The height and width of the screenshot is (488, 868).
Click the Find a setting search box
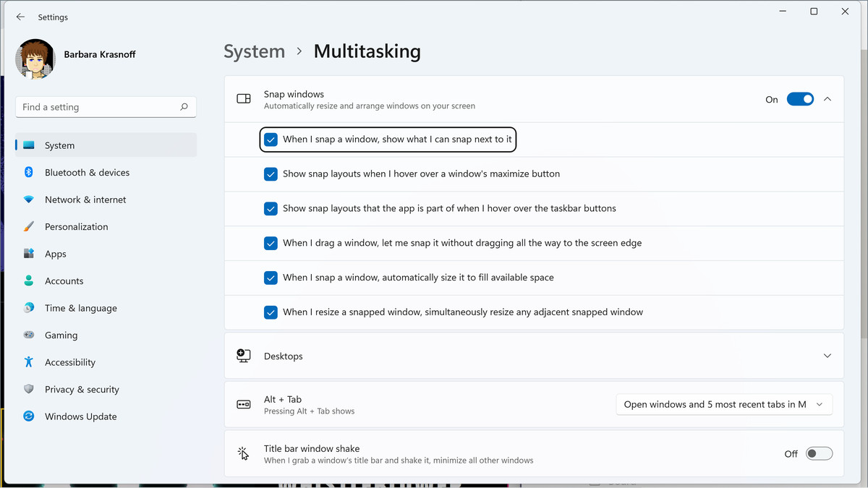106,106
